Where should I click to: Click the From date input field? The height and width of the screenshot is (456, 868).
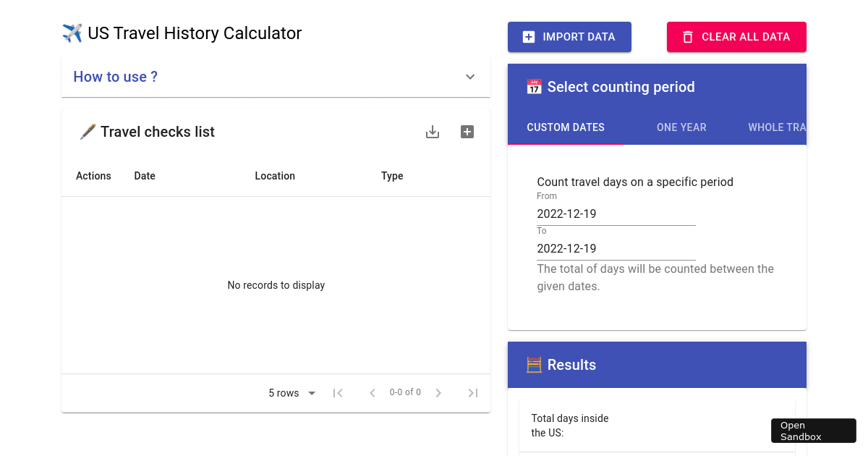coord(616,214)
